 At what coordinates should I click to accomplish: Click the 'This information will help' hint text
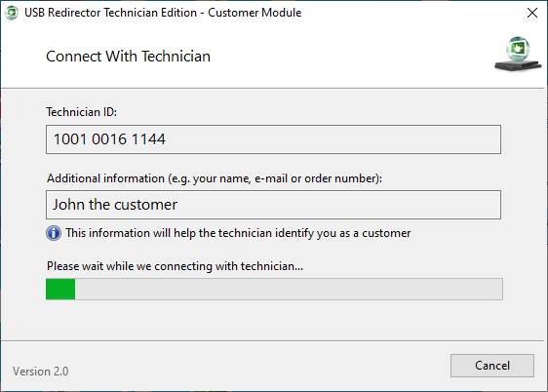click(238, 233)
